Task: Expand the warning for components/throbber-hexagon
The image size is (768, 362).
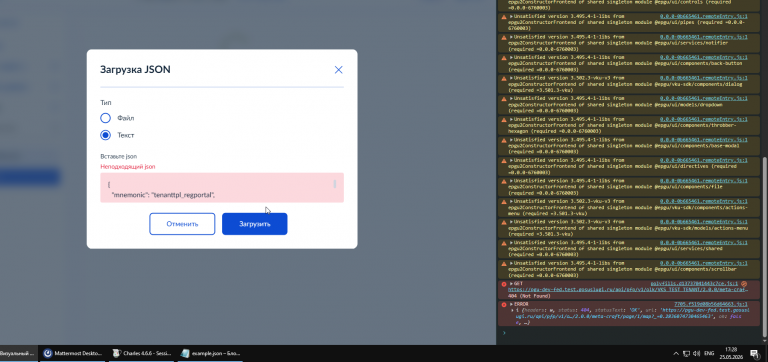Action: click(511, 119)
